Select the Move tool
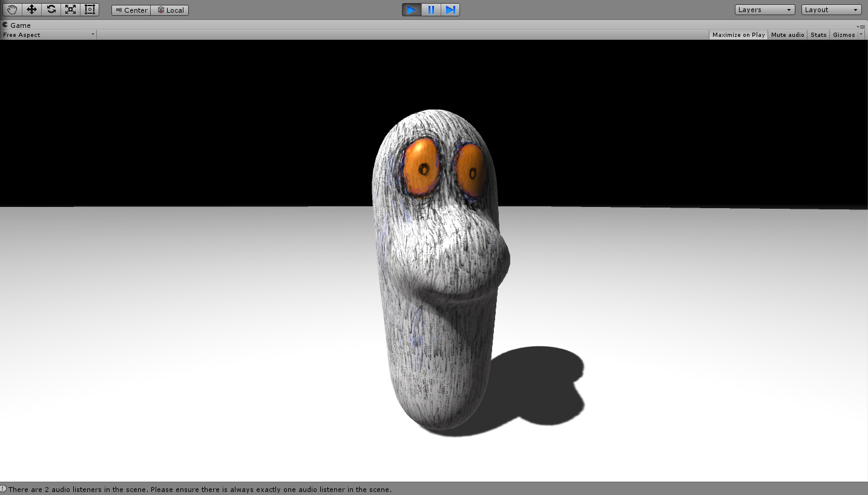Screen dimensions: 868x495 [32, 10]
